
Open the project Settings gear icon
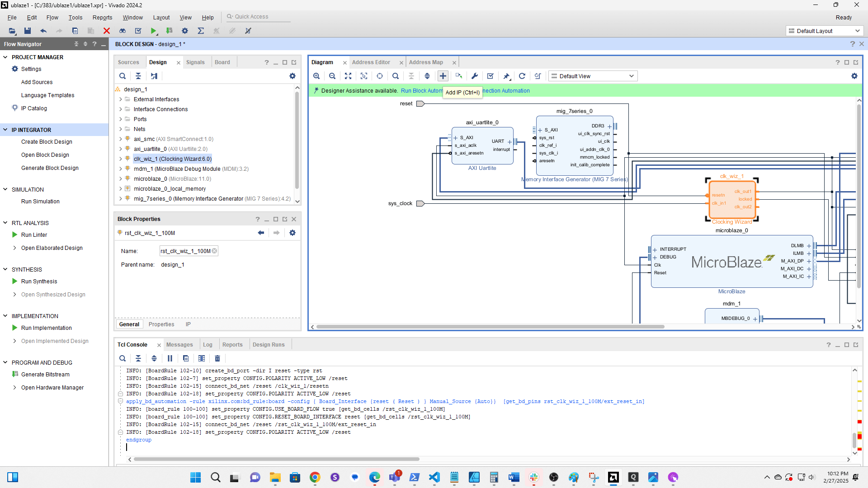tap(184, 31)
